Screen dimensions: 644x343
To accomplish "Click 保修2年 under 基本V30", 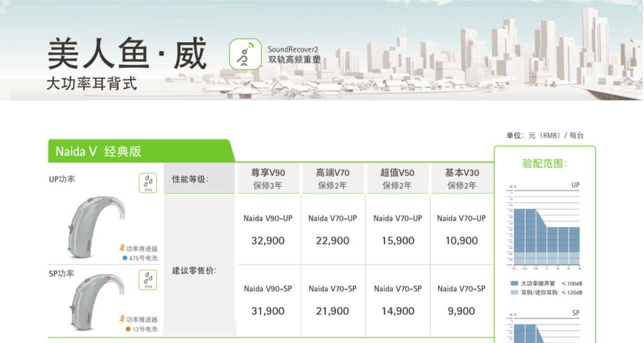I will point(462,185).
